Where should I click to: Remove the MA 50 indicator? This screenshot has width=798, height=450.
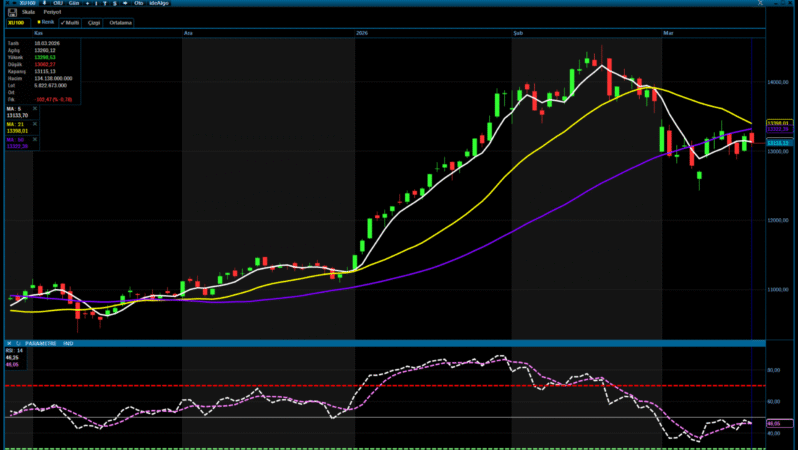point(35,139)
